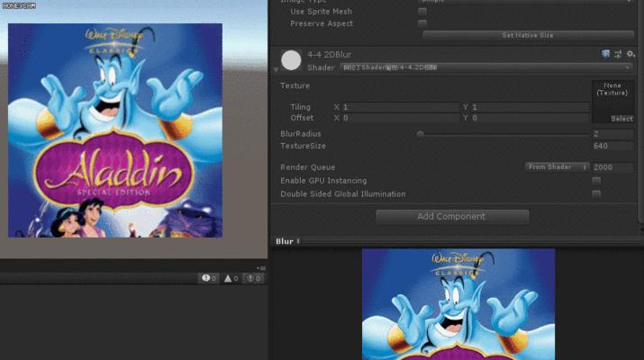
Task: Click the 4-4 2DBlur material name
Action: point(330,55)
